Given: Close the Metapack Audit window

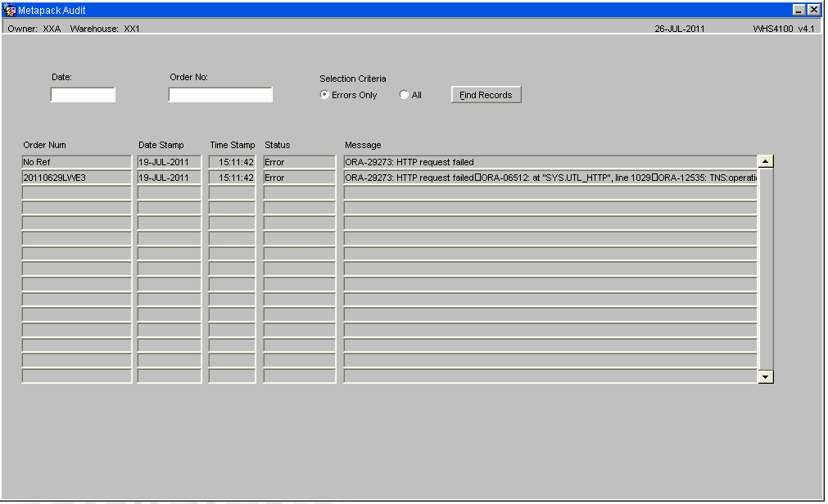Looking at the screenshot, I should (x=814, y=10).
